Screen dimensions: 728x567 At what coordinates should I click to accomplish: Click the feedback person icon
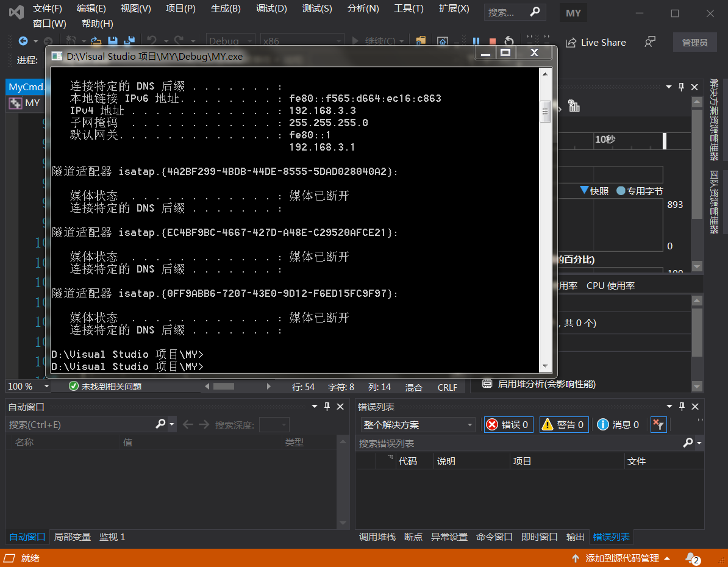(x=650, y=42)
